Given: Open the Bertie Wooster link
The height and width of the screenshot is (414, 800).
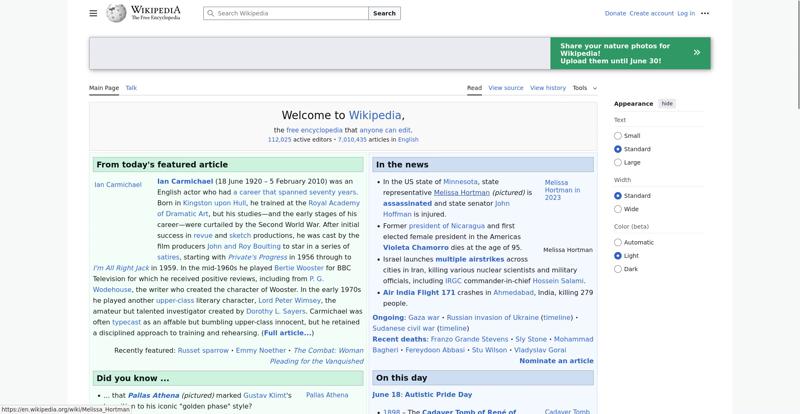Looking at the screenshot, I should pyautogui.click(x=299, y=267).
